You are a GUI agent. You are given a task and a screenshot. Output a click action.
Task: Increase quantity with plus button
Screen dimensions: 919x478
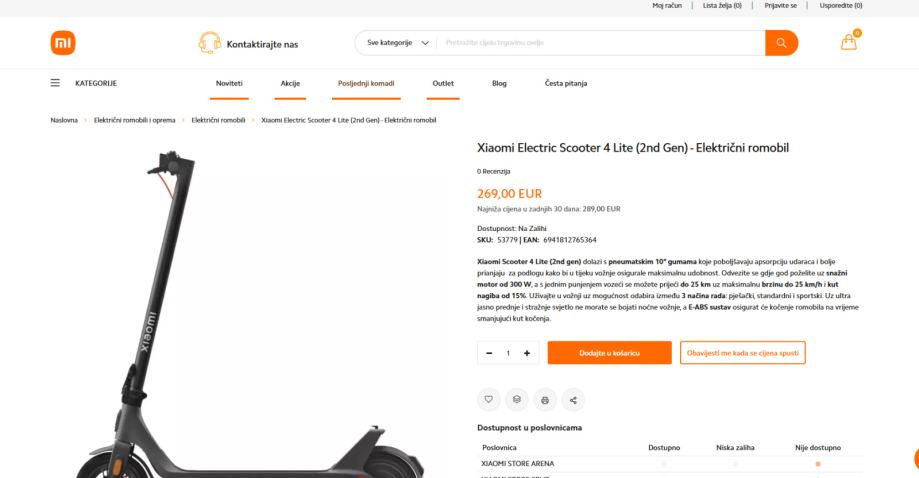pos(527,353)
